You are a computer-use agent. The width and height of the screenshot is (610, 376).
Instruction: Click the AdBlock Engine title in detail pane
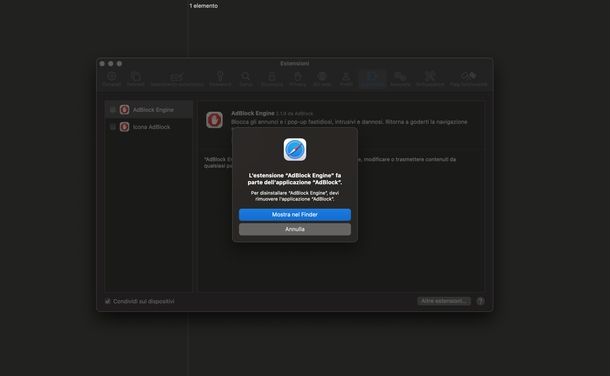(x=253, y=113)
